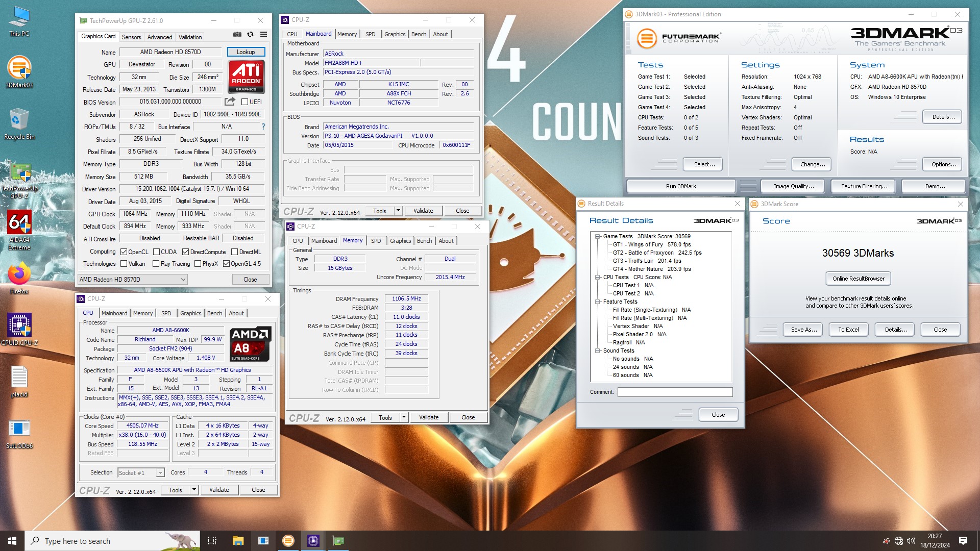Click the Save As... button
The height and width of the screenshot is (551, 980).
pyautogui.click(x=804, y=330)
